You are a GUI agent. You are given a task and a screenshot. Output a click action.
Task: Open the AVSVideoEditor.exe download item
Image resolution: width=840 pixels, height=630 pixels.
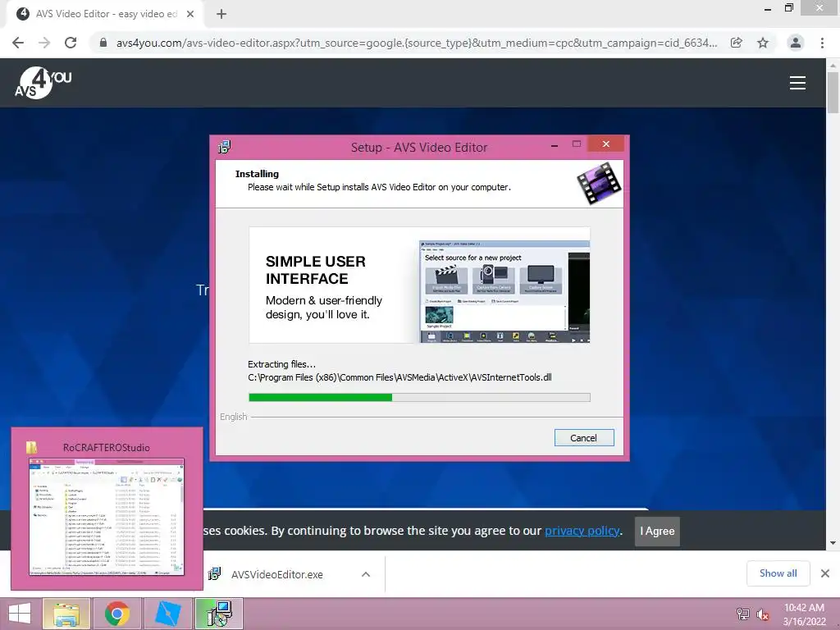pyautogui.click(x=277, y=574)
